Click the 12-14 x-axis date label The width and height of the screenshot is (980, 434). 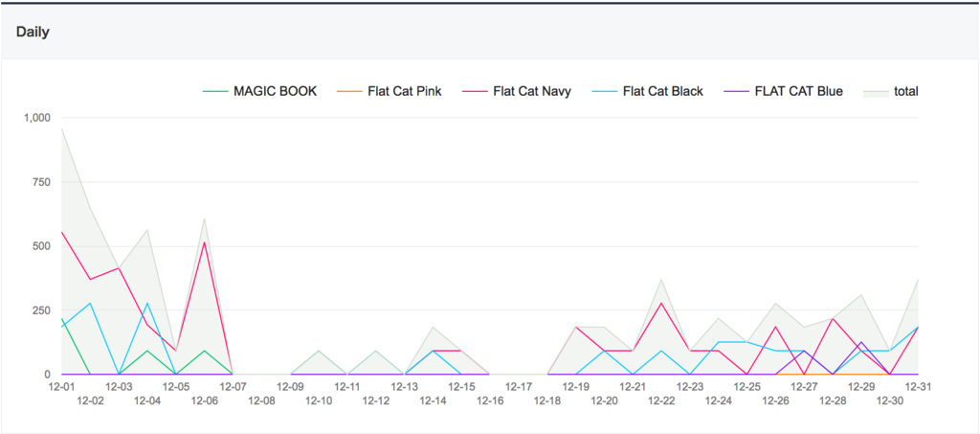pos(433,400)
